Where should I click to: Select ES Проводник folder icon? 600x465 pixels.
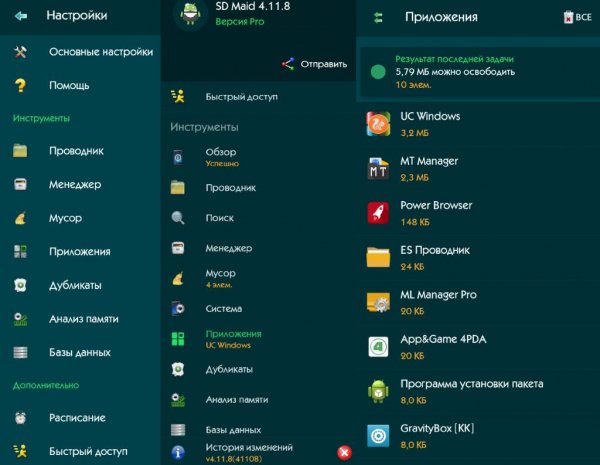pyautogui.click(x=378, y=257)
